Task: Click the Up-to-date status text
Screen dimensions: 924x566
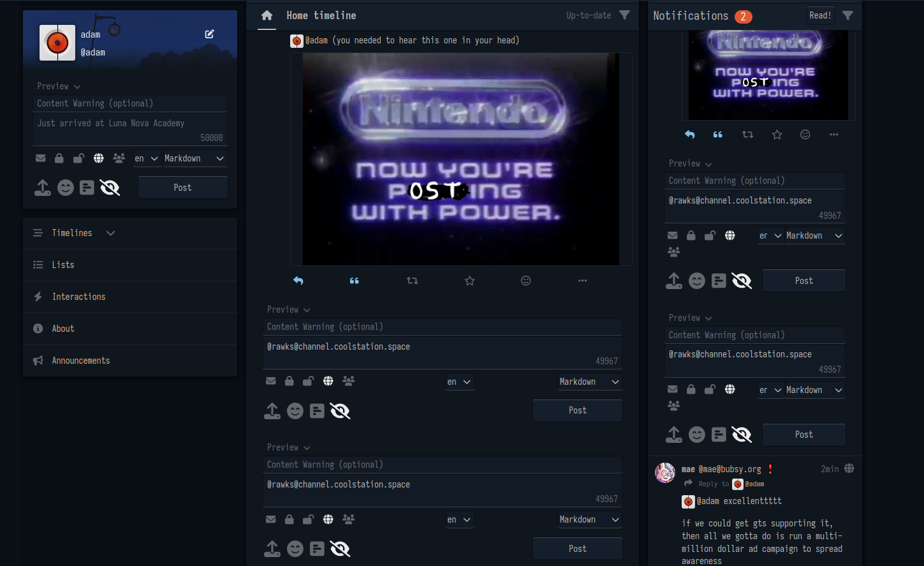Action: (589, 15)
